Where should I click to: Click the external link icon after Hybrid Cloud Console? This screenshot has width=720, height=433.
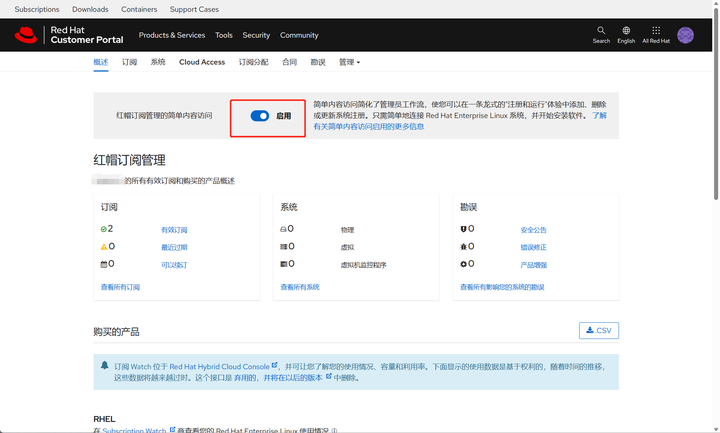click(x=274, y=366)
